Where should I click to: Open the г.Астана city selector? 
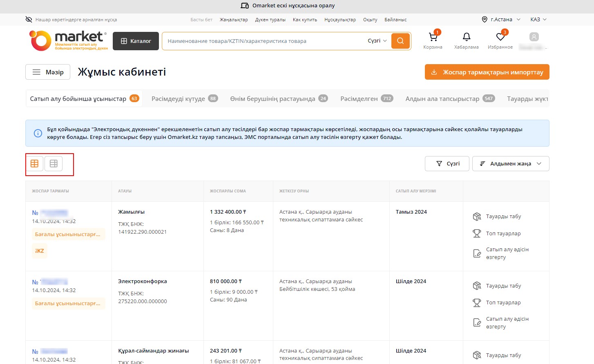(501, 20)
